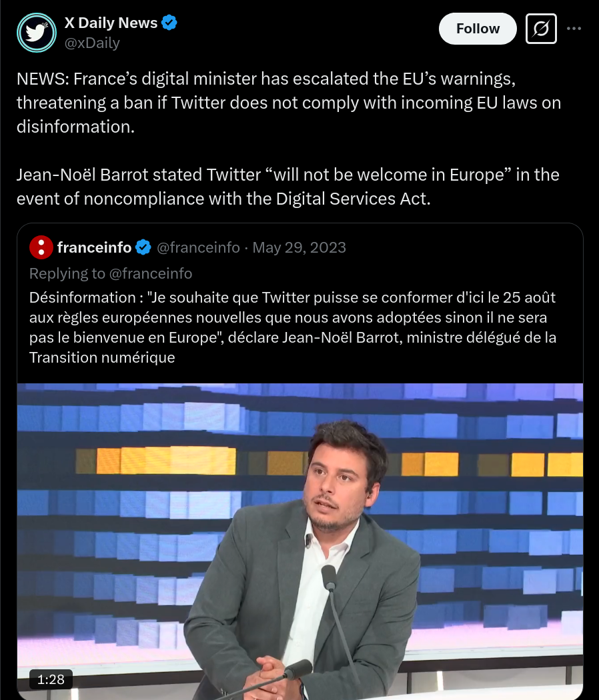Open the quoted French tweet text
The width and height of the screenshot is (599, 700).
point(293,327)
